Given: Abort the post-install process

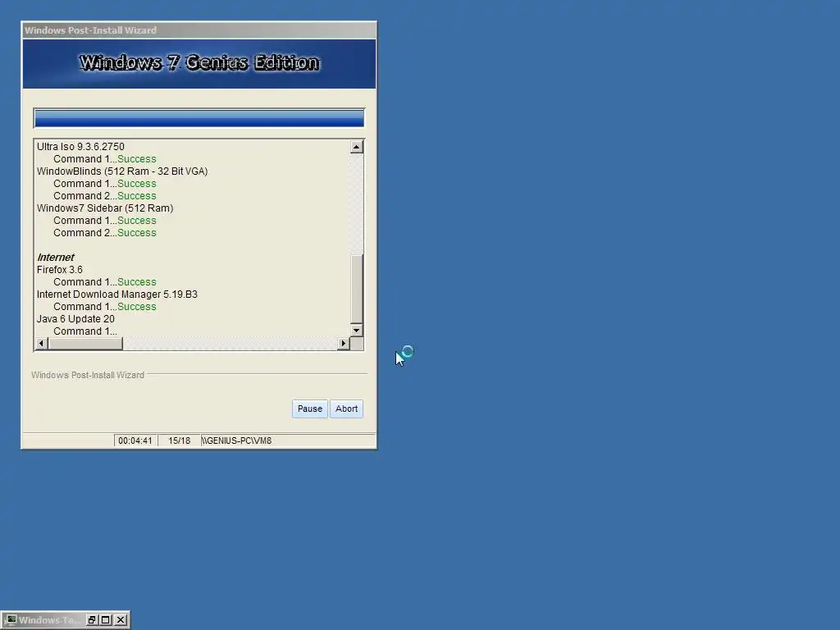Looking at the screenshot, I should (x=346, y=409).
